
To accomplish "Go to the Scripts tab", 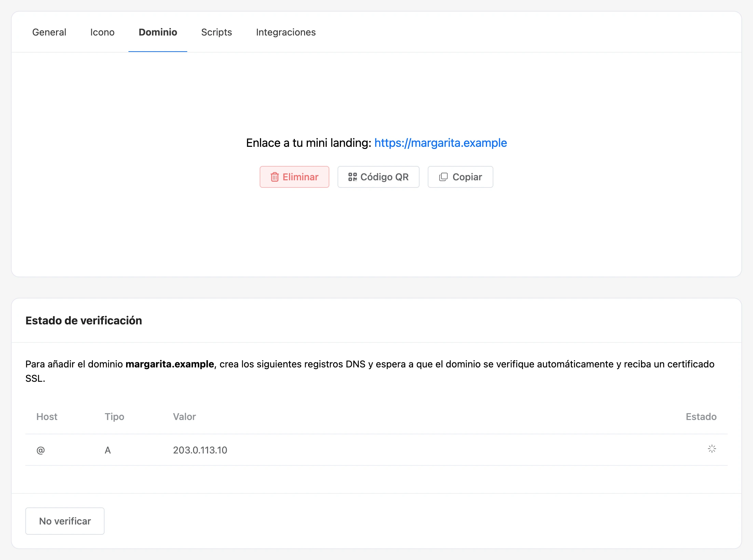I will click(217, 32).
